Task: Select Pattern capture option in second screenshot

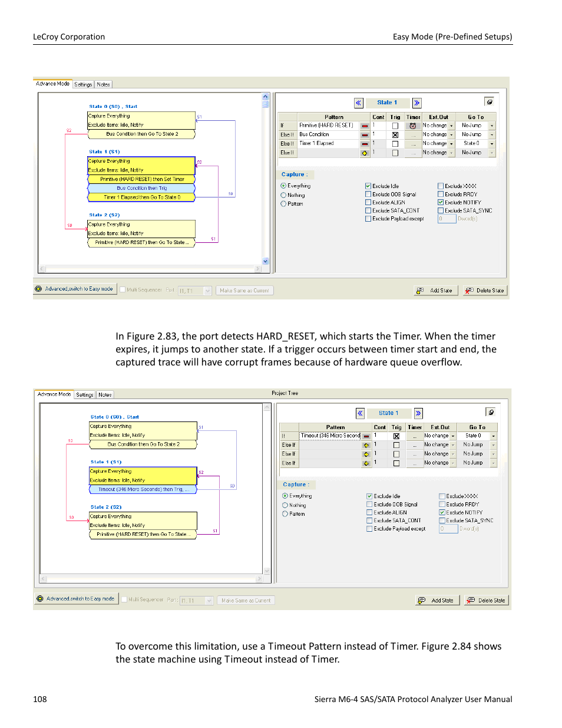Action: (285, 514)
